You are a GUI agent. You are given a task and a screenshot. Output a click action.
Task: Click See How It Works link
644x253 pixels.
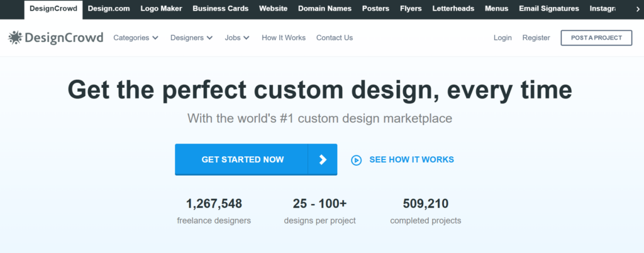tap(411, 159)
